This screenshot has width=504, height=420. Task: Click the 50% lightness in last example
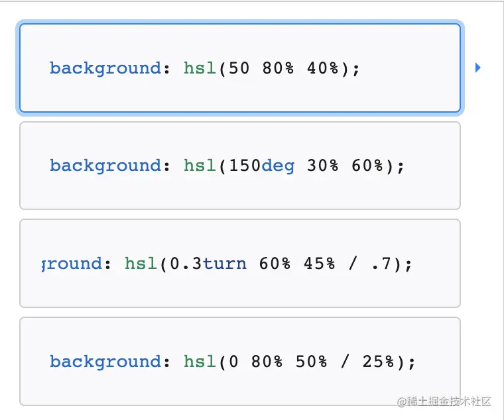[312, 362]
